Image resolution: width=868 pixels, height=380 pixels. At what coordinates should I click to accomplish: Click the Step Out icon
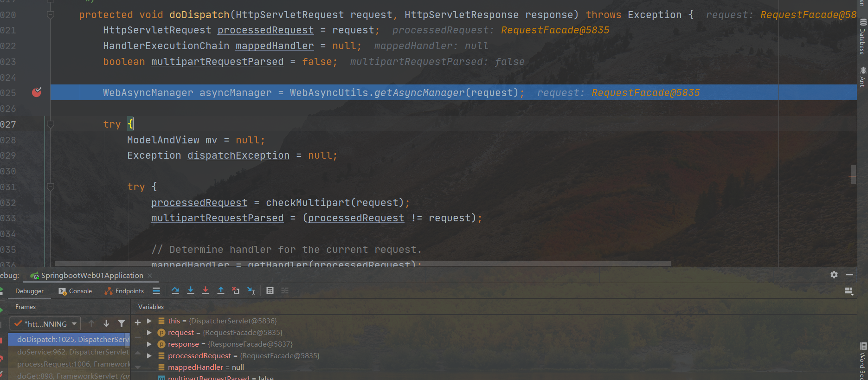(221, 290)
